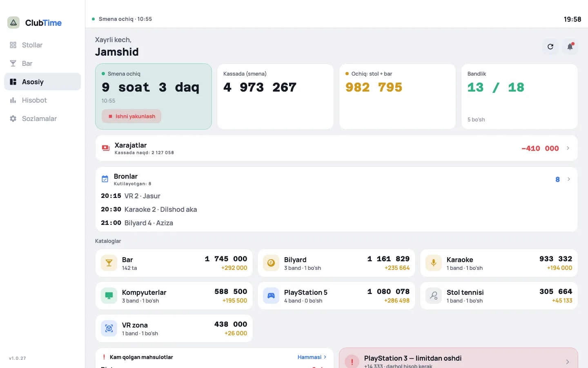Click the Stollar grid icon in sidebar
The height and width of the screenshot is (368, 588).
pyautogui.click(x=13, y=45)
